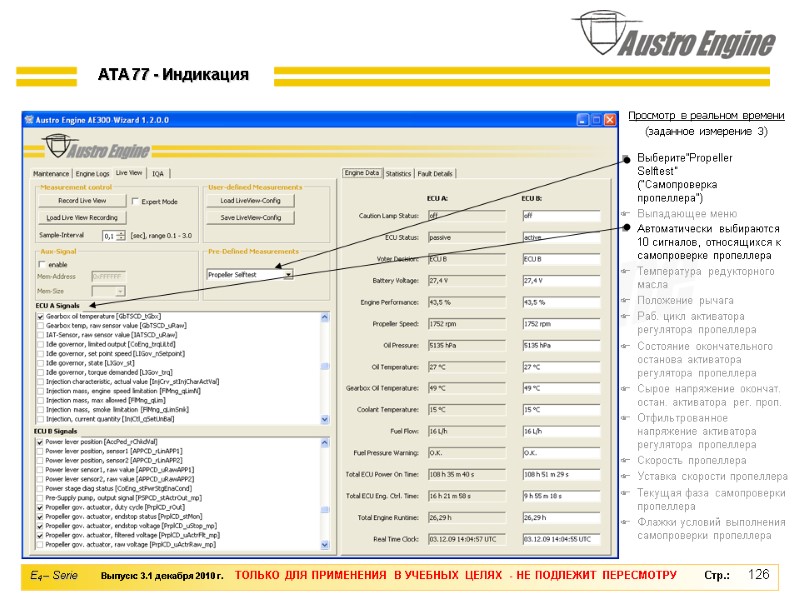Screen dimensions: 800x600
Task: Click the Mem-Address input field
Action: 108,277
